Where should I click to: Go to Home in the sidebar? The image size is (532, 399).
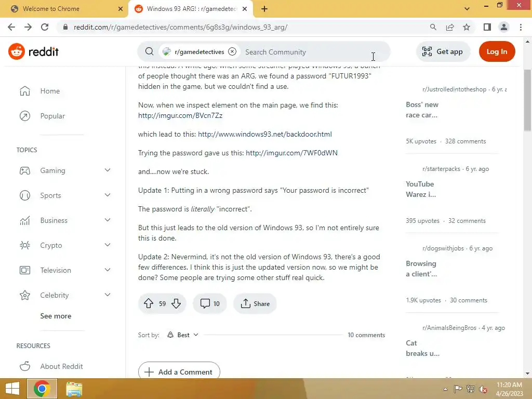tap(50, 91)
